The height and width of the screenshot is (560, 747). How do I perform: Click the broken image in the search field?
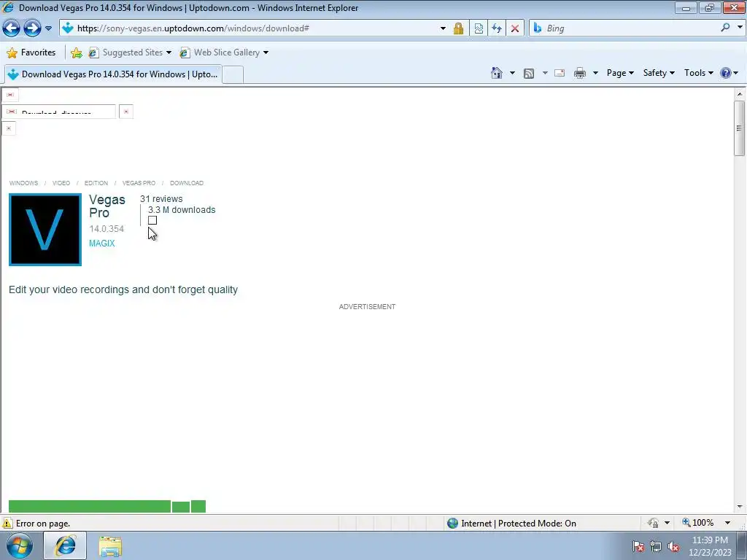12,112
